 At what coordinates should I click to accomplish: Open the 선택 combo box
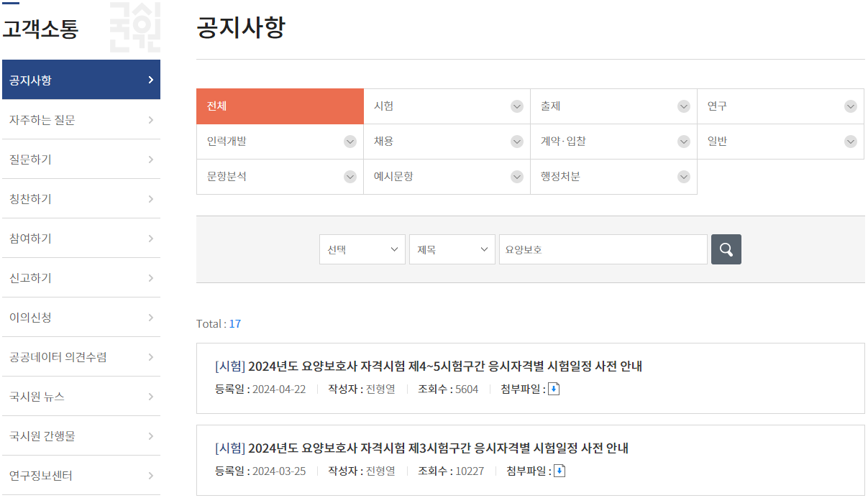[362, 249]
